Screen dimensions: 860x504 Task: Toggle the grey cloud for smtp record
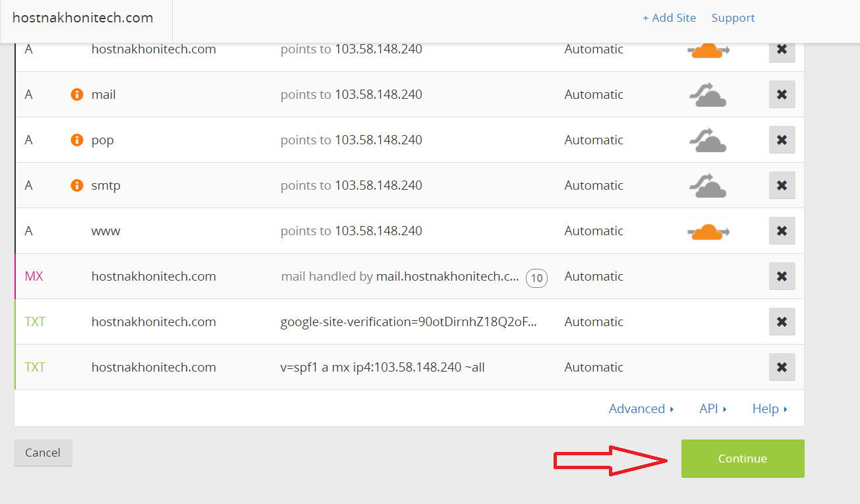point(708,186)
